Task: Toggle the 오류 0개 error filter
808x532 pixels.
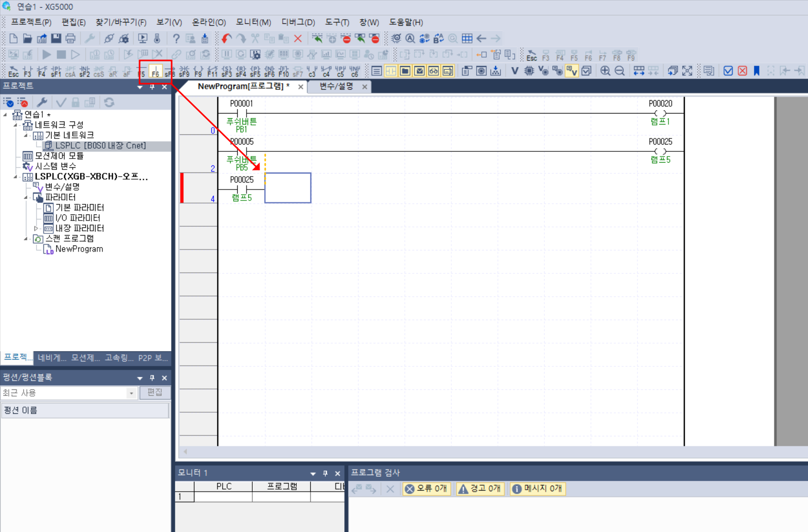Action: (426, 489)
